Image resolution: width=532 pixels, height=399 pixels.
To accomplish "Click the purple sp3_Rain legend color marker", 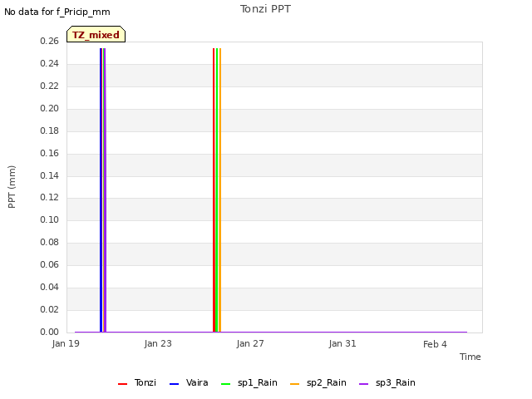I will click(x=364, y=384).
